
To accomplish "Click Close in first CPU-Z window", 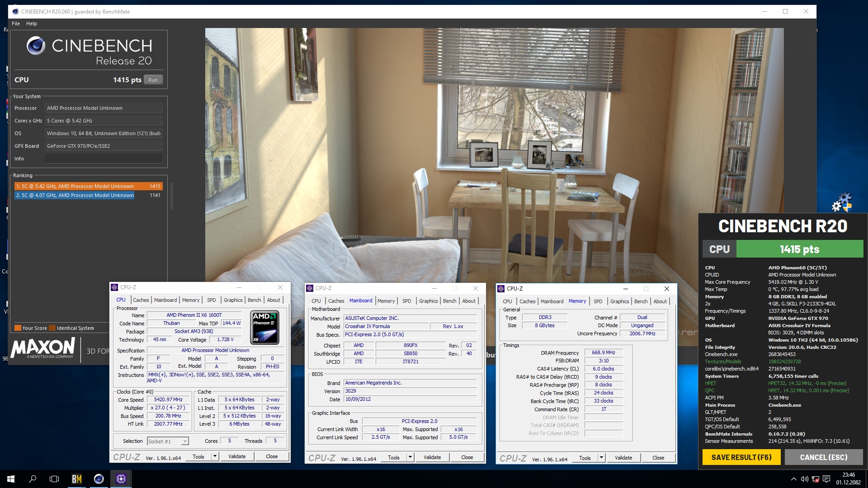I will [x=272, y=457].
